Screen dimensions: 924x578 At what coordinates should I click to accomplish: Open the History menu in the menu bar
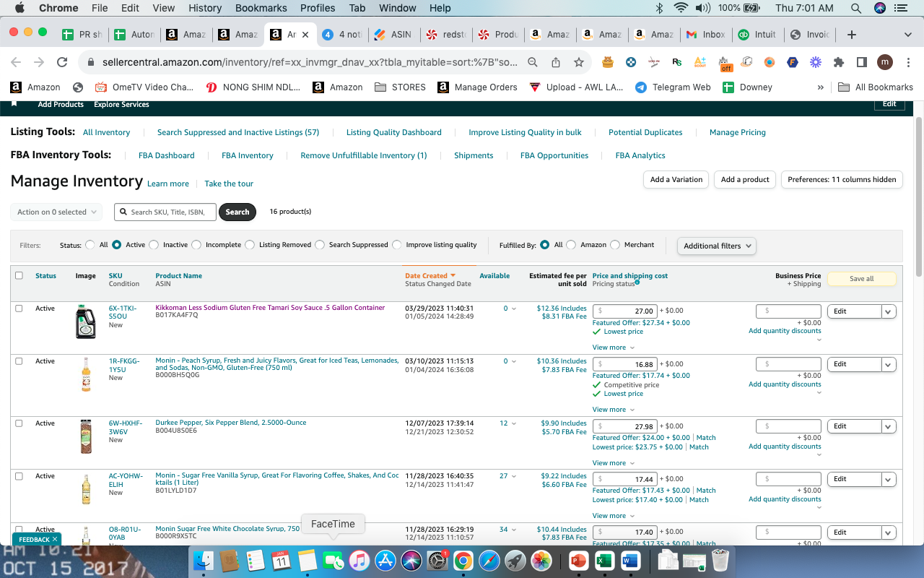[x=205, y=8]
